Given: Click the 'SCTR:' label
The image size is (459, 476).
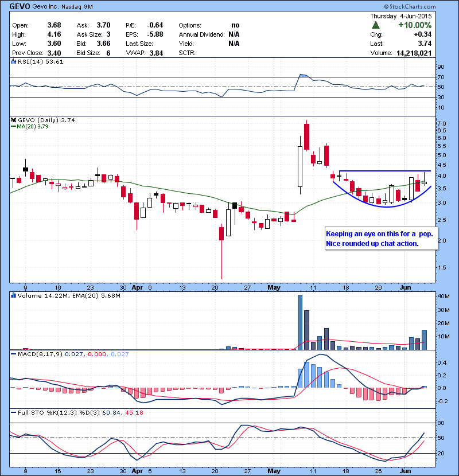Looking at the screenshot, I should tap(187, 53).
